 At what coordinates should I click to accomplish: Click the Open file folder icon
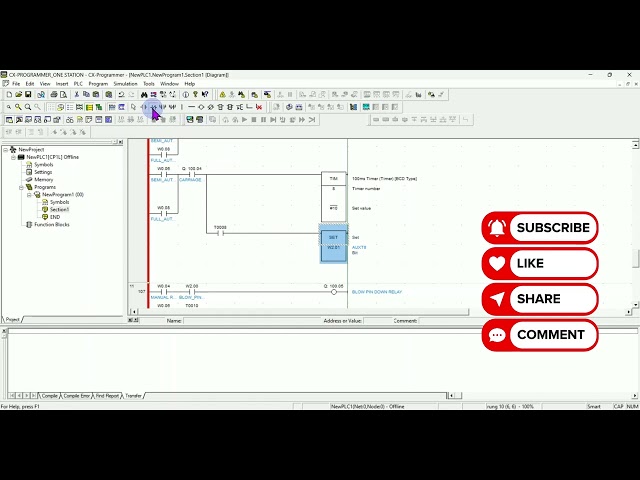(x=18, y=95)
